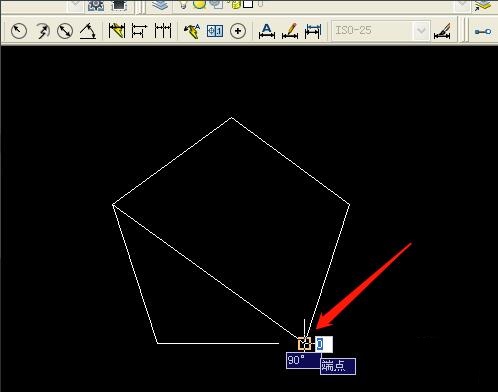Open the geometric Tolerance tool
The image size is (498, 392).
(x=215, y=31)
